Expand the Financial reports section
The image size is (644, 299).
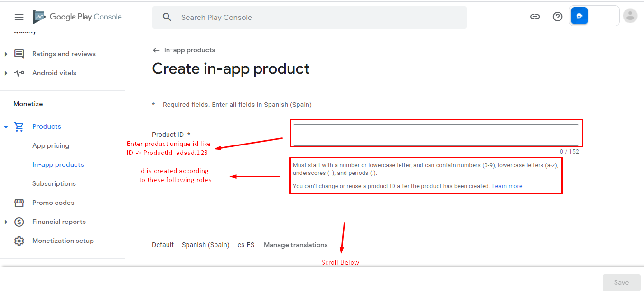pos(6,222)
